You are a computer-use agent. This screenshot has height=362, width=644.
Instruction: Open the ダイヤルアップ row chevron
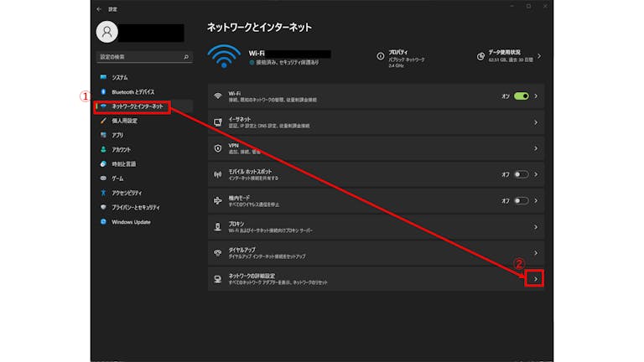tap(536, 253)
